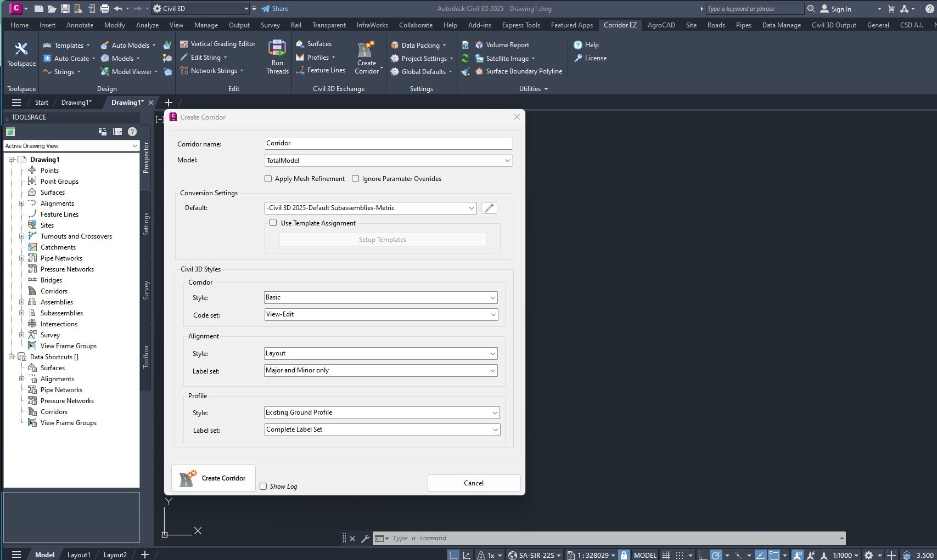Open Global Defaults settings
The width and height of the screenshot is (937, 560).
click(420, 71)
